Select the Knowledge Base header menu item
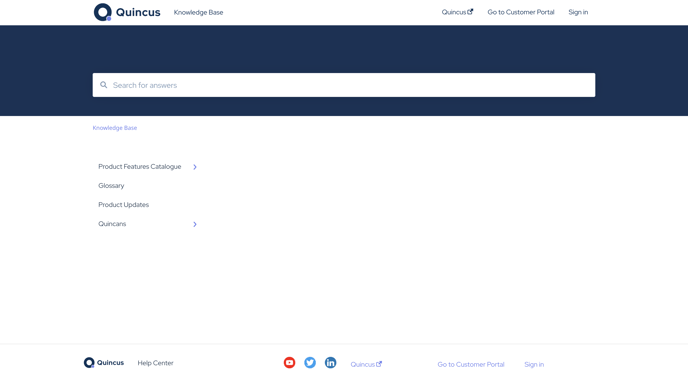Viewport: 688px width, 391px height. pyautogui.click(x=198, y=12)
